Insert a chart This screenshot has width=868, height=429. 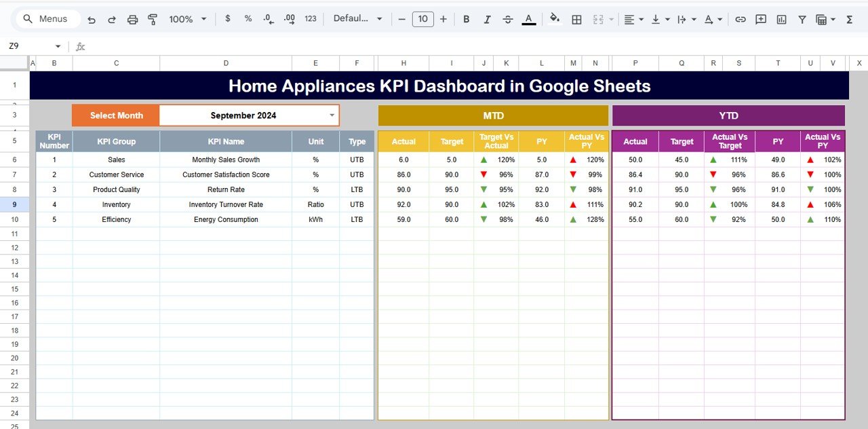pyautogui.click(x=781, y=18)
